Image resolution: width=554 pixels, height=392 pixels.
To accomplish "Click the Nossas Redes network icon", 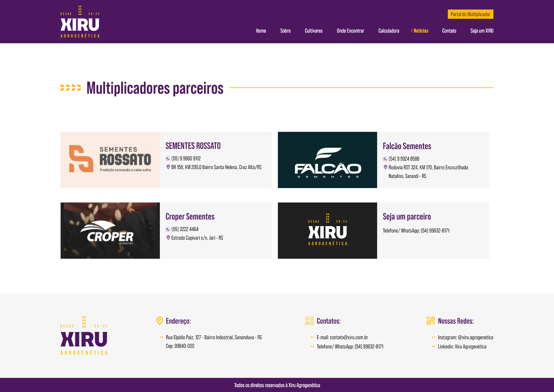I will [x=431, y=321].
